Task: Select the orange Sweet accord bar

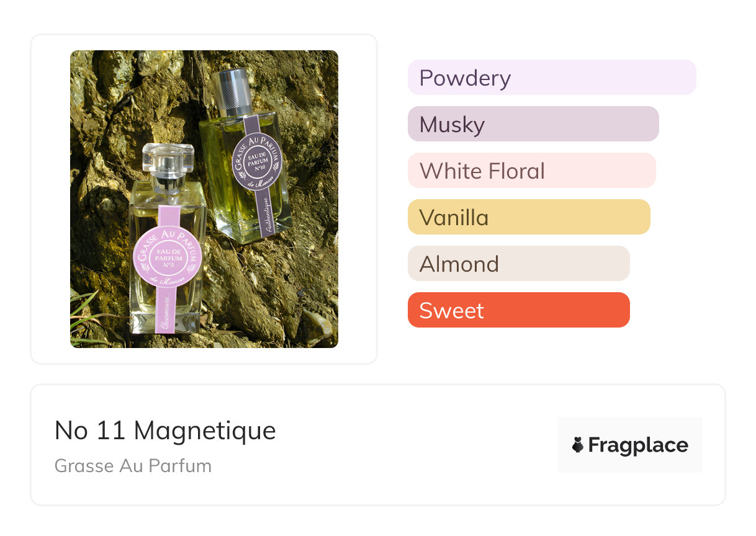Action: click(518, 310)
